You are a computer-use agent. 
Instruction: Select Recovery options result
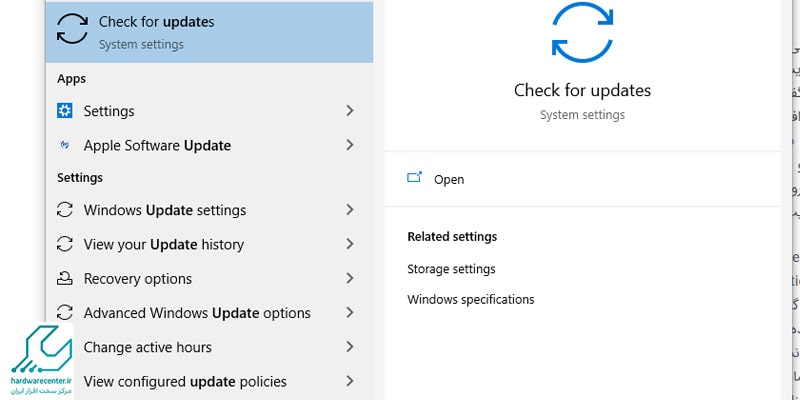tap(209, 279)
